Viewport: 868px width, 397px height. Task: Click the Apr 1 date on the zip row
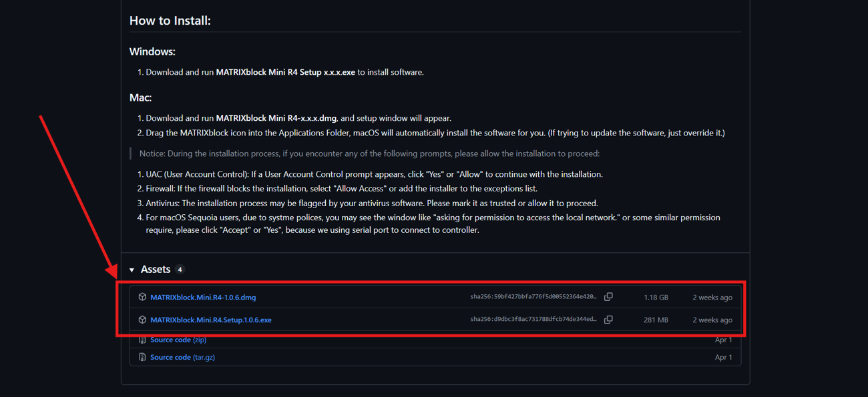[723, 340]
